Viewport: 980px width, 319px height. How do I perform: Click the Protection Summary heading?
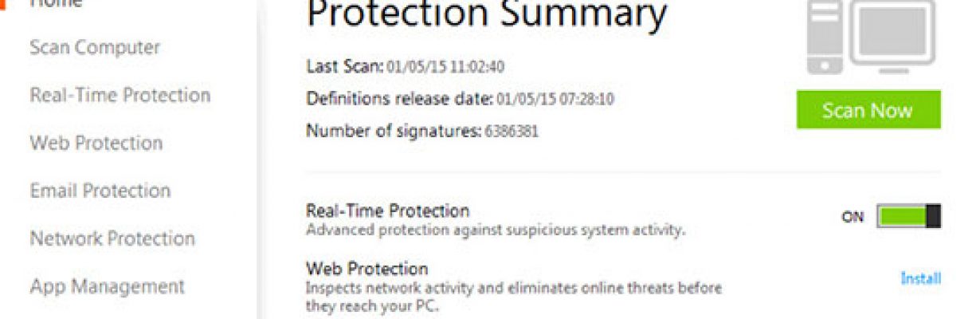[x=487, y=14]
